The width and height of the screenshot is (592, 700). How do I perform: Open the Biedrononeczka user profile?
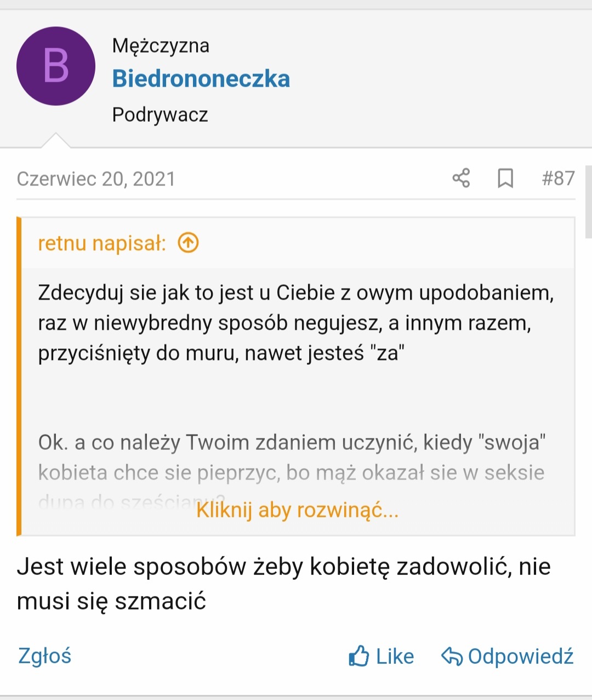pyautogui.click(x=201, y=79)
